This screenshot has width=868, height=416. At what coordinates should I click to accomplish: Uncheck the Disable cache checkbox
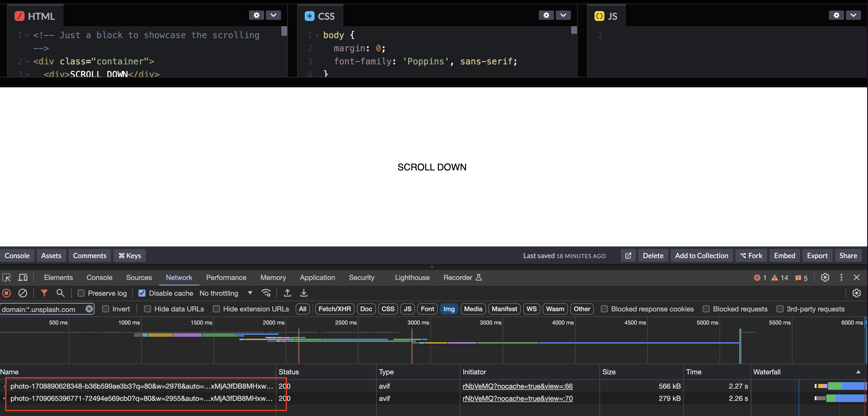[142, 293]
